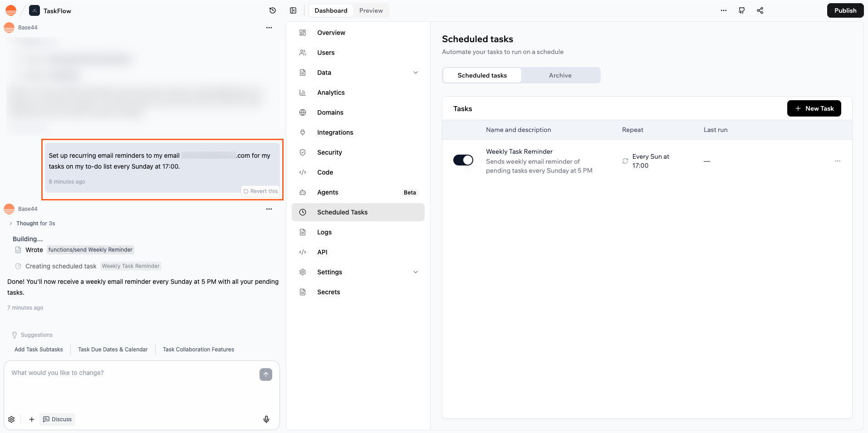Image resolution: width=868 pixels, height=433 pixels.
Task: Create a New Task
Action: (x=814, y=108)
